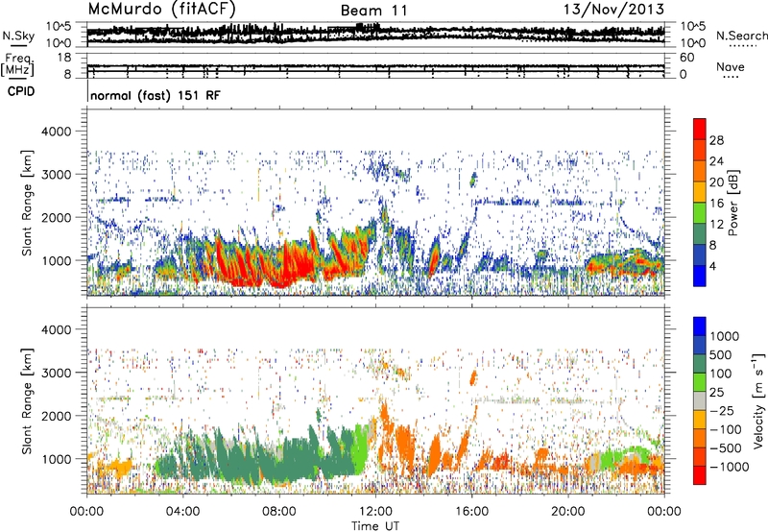Image resolution: width=768 pixels, height=532 pixels.
Task: Click the orange velocity patch near 16:00 at 3000 km
Action: tap(473, 377)
